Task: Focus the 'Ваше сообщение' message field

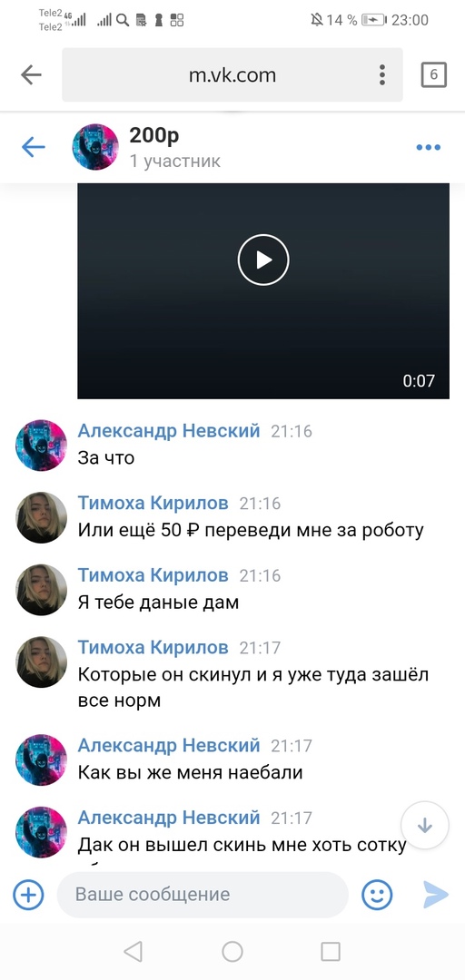Action: pos(203,895)
